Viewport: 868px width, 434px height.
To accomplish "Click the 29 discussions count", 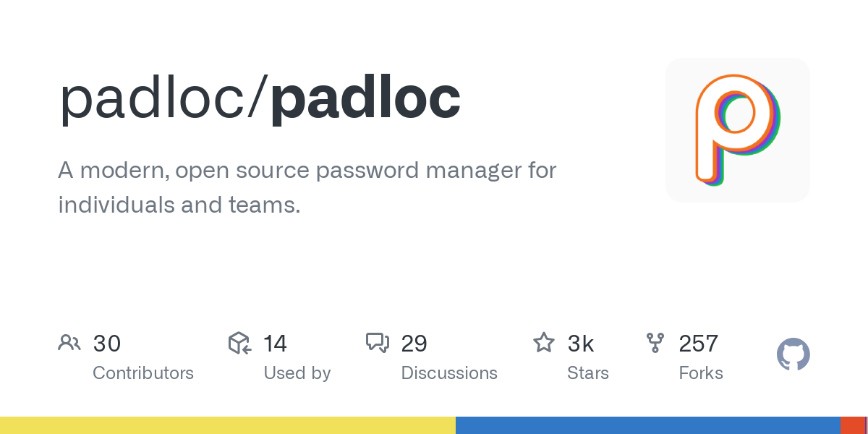I will pos(414,344).
